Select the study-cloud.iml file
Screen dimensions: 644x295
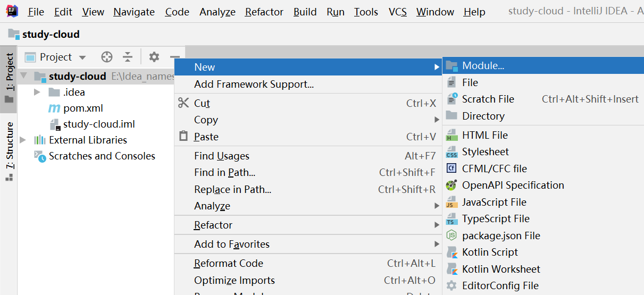(98, 124)
